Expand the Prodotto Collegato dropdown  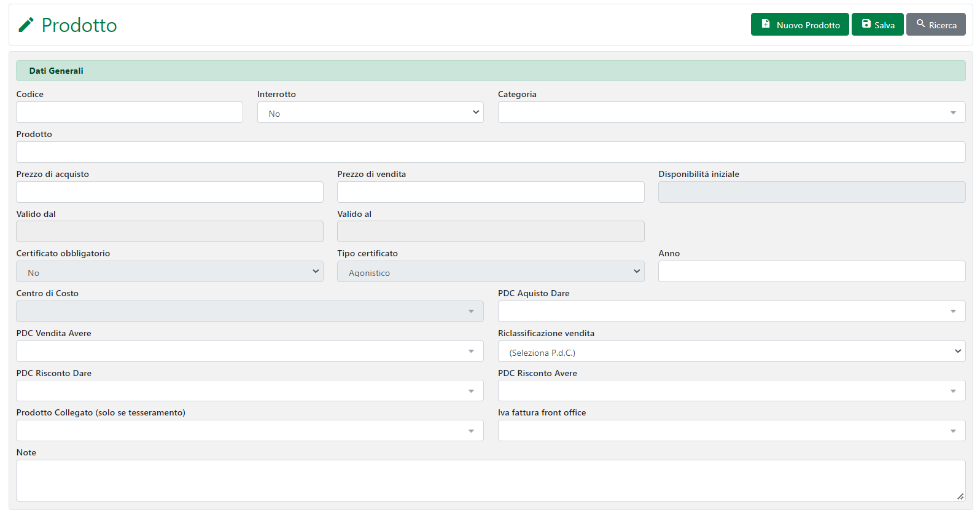[x=250, y=431]
